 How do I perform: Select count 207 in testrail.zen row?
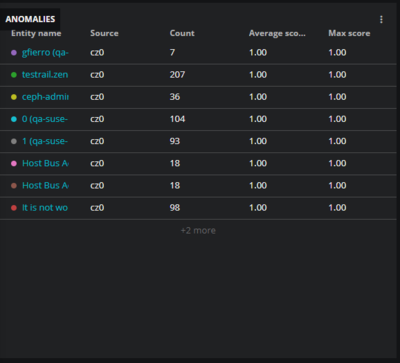click(177, 75)
